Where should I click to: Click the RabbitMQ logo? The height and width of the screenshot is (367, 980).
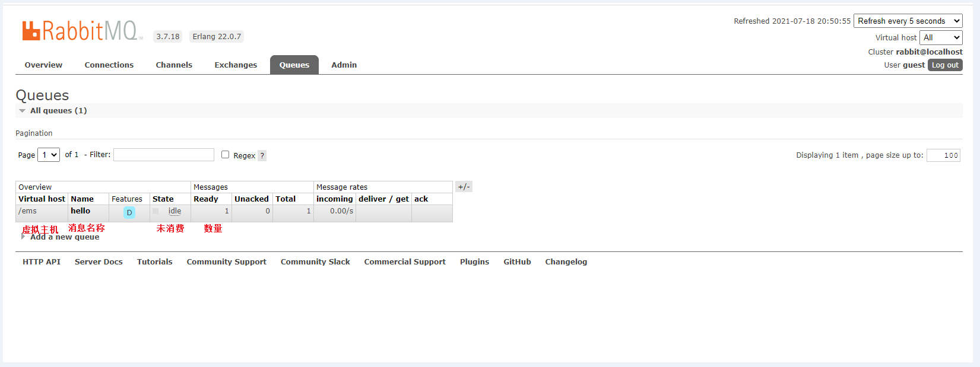click(82, 31)
